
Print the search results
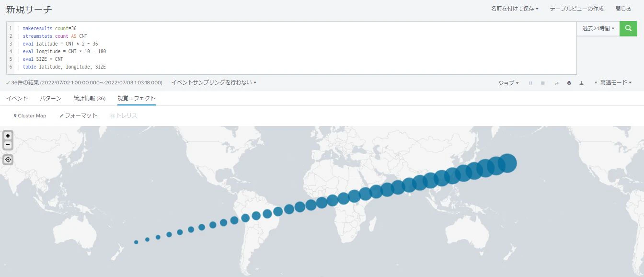(x=569, y=83)
